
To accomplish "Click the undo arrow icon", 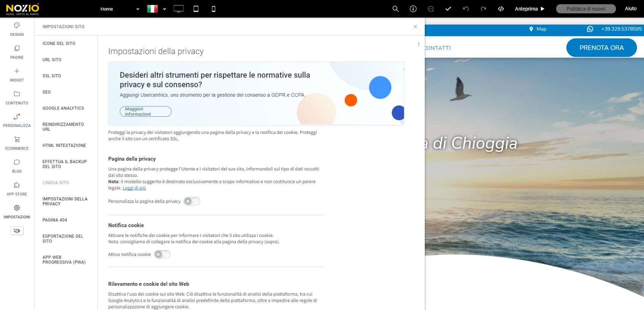I will tap(466, 9).
